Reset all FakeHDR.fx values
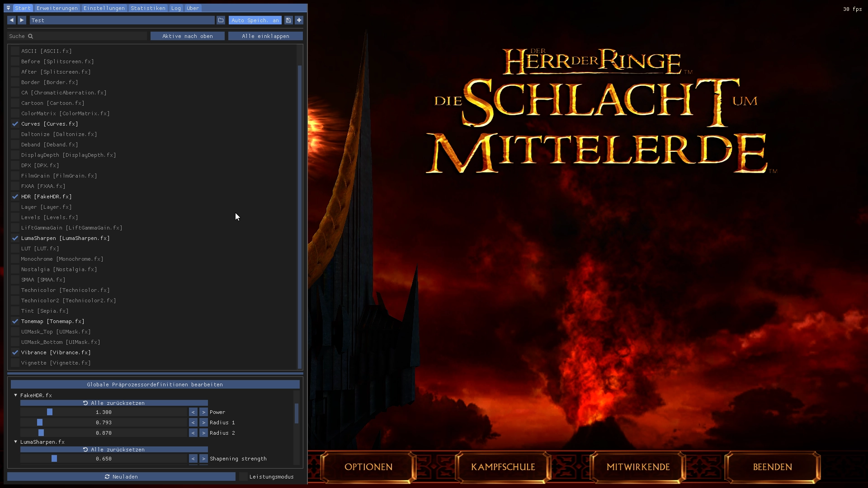868x488 pixels. (x=114, y=403)
